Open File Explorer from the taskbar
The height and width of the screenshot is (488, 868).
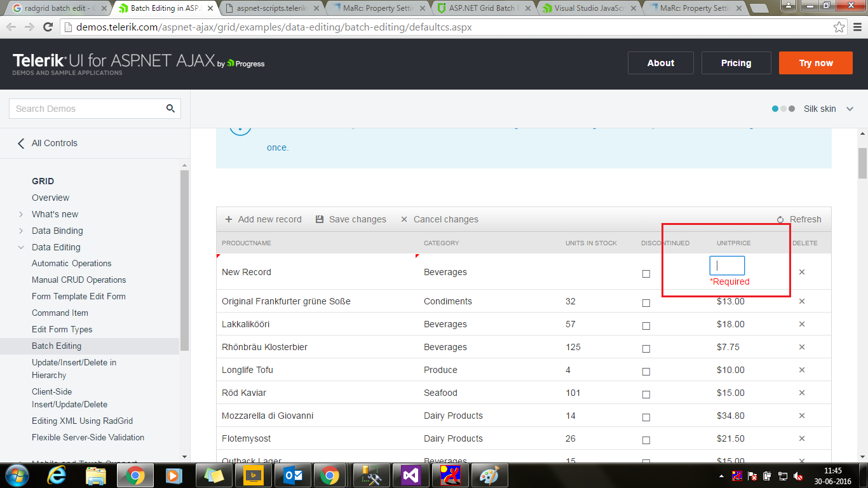(x=95, y=475)
